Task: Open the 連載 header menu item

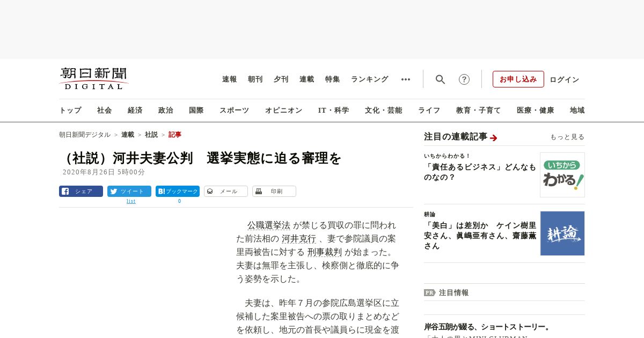Action: (x=307, y=79)
